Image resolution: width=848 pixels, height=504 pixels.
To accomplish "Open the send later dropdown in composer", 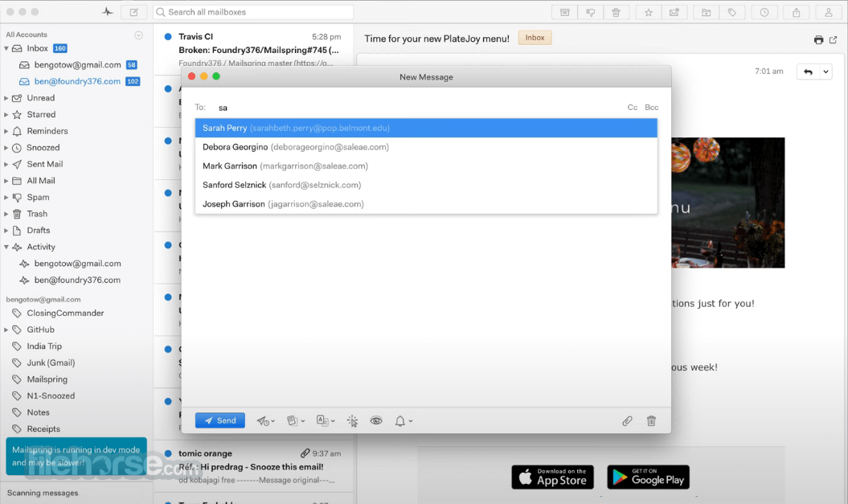I will click(265, 420).
